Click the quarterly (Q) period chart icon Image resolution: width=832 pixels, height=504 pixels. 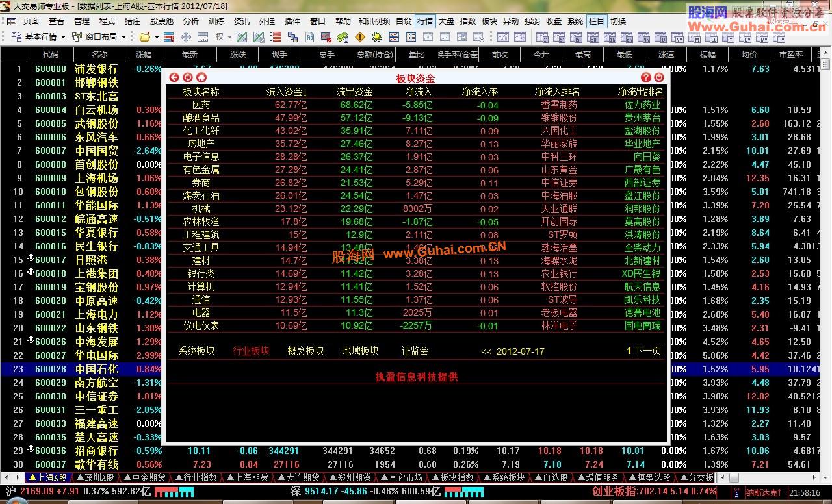711,37
